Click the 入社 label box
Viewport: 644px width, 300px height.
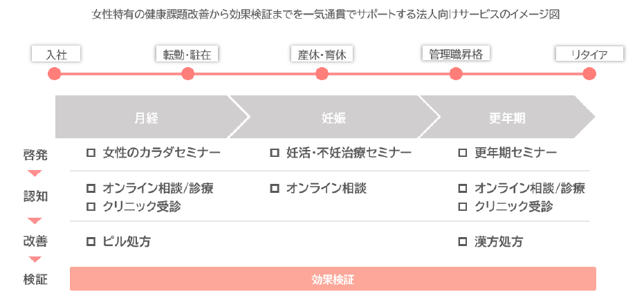[x=57, y=55]
